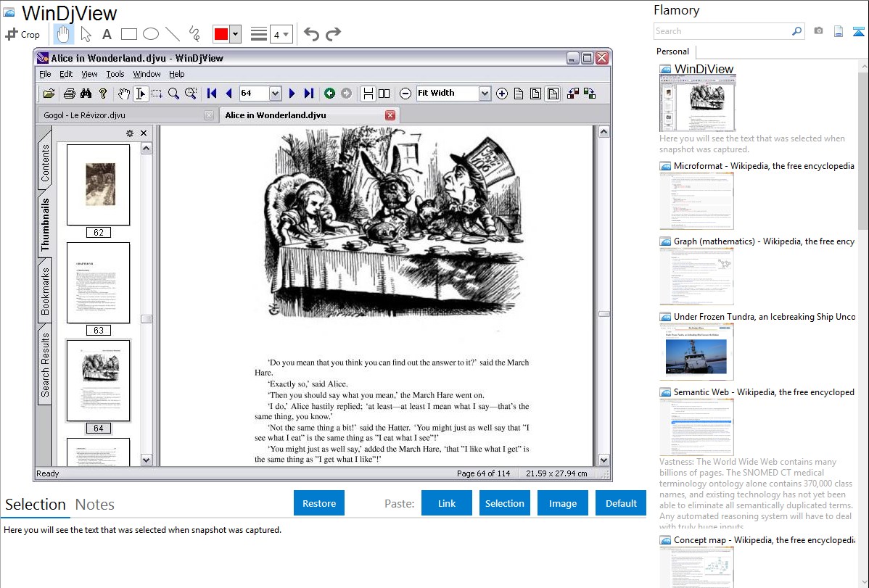
Task: Open the Bookmarks side tab
Action: 45,291
